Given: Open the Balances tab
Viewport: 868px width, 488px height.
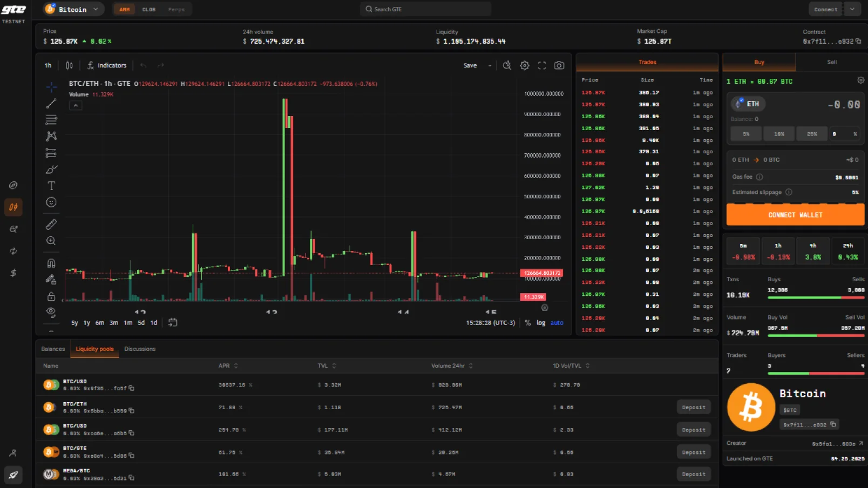Looking at the screenshot, I should [x=53, y=349].
